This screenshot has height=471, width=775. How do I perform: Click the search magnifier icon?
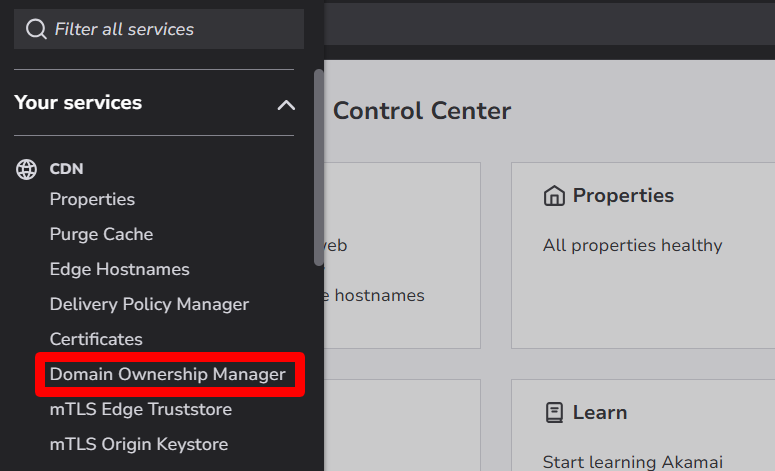pyautogui.click(x=36, y=29)
